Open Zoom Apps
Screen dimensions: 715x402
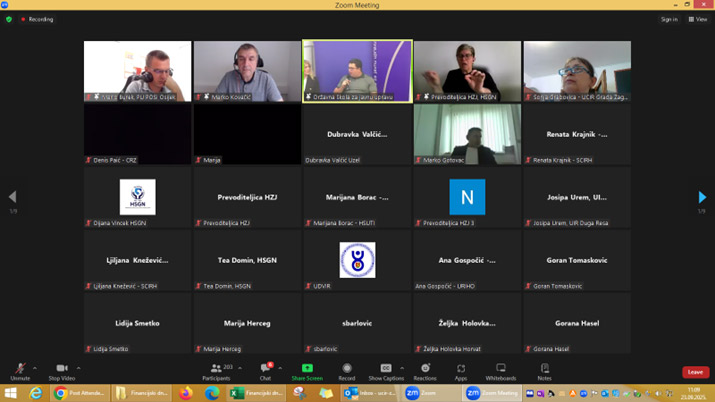point(461,370)
